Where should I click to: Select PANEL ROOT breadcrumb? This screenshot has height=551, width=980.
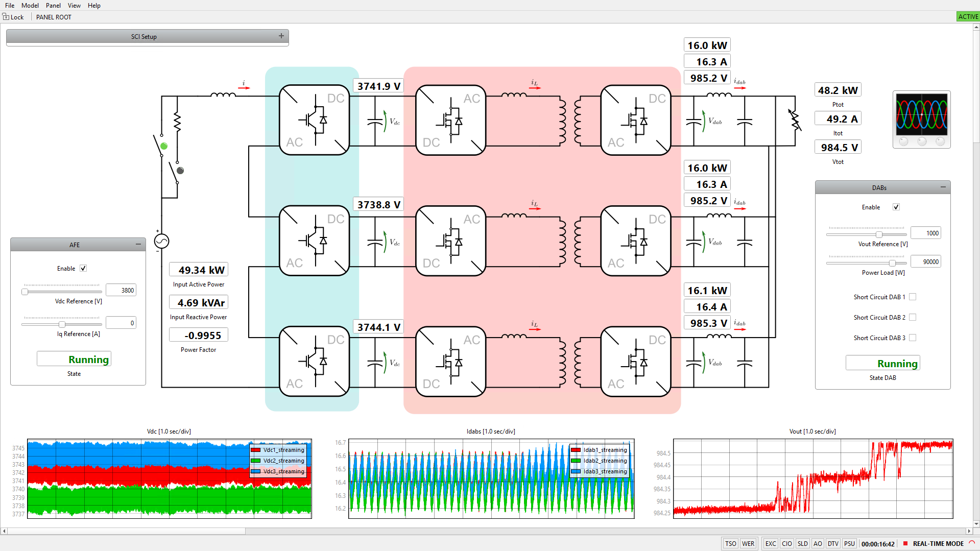tap(54, 17)
